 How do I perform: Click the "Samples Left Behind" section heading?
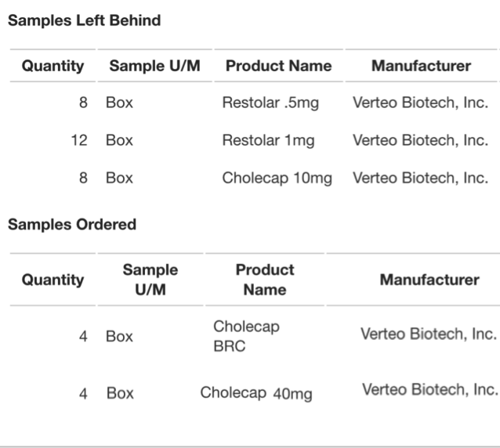click(84, 21)
